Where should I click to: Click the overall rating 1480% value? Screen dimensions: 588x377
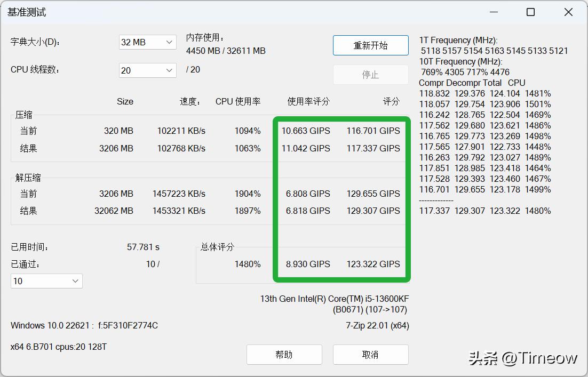(247, 263)
